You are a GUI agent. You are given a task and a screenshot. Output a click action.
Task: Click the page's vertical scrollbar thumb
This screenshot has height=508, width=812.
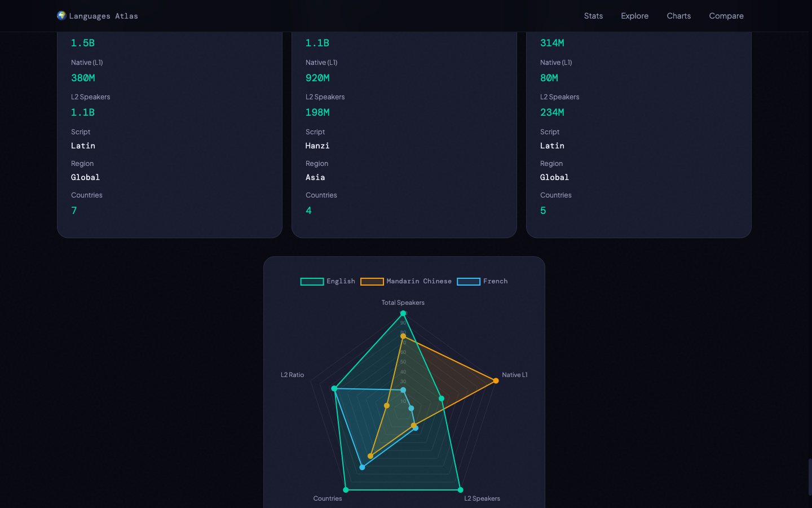(810, 477)
